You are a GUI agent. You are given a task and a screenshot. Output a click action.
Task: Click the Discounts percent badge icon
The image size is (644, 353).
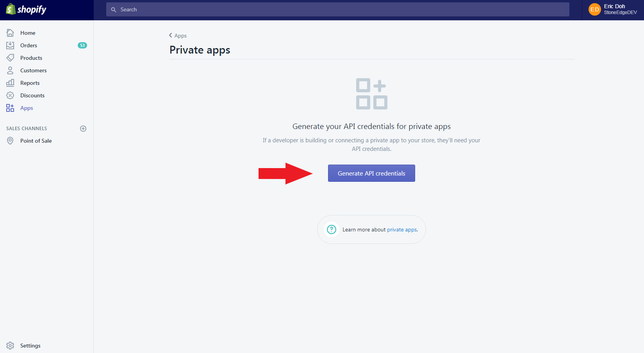pyautogui.click(x=10, y=95)
